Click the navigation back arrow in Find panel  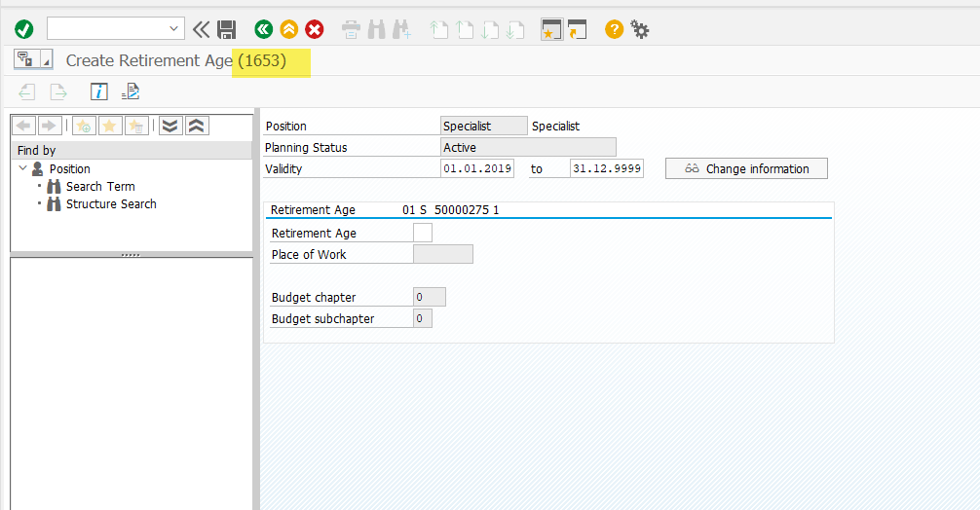pos(23,126)
